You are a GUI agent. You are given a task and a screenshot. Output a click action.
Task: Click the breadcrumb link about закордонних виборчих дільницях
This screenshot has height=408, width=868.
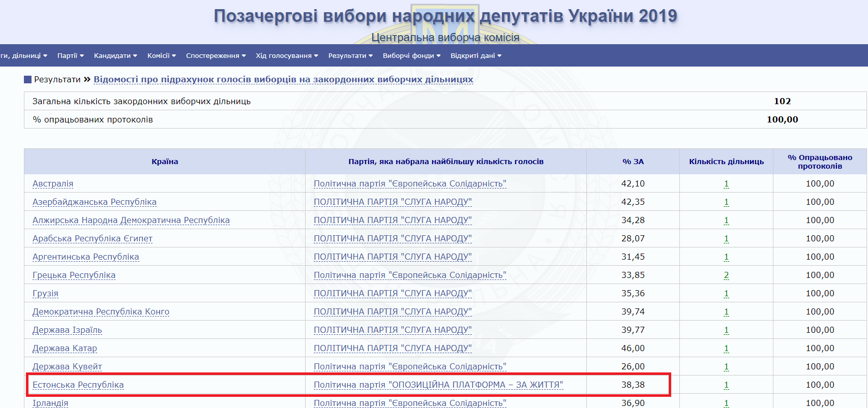coord(283,80)
